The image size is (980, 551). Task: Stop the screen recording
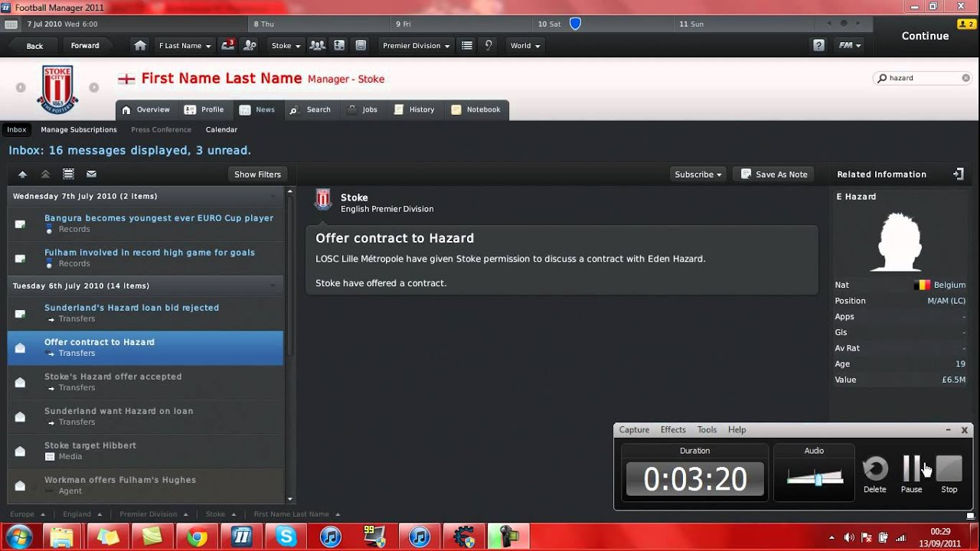949,468
